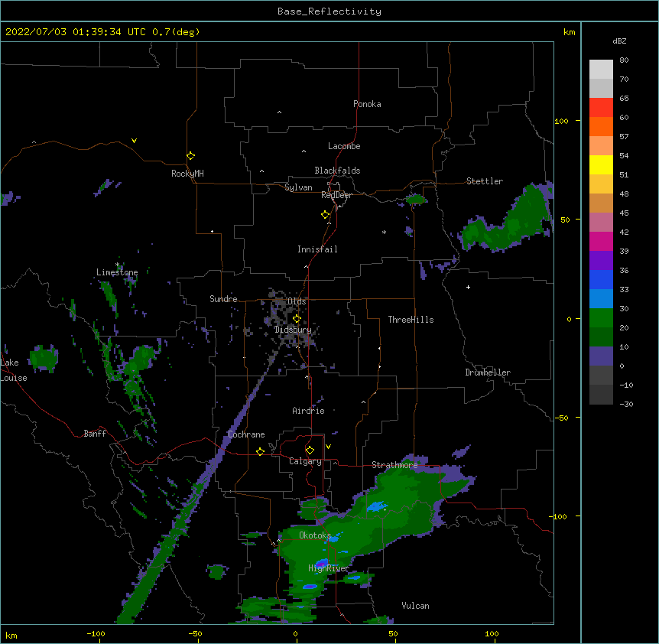
Task: Click the Stettler city label
Action: [485, 181]
